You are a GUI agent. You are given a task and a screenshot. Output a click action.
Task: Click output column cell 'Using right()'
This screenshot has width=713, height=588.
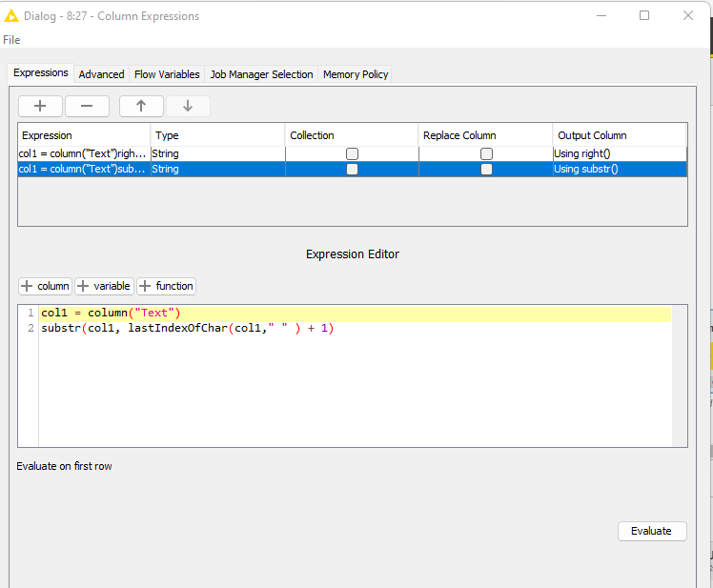[x=620, y=153]
